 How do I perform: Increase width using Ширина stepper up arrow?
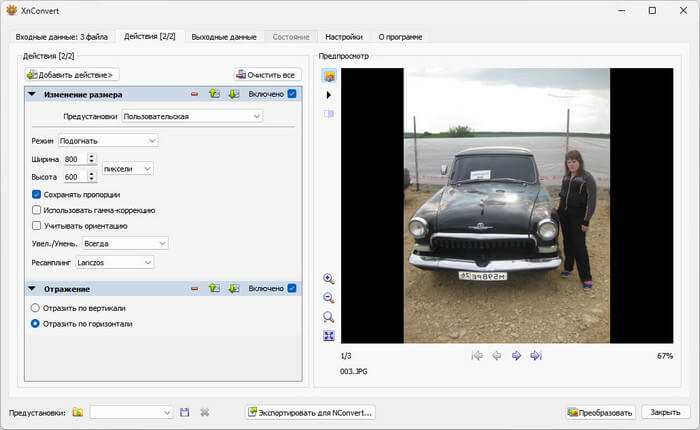tap(92, 156)
